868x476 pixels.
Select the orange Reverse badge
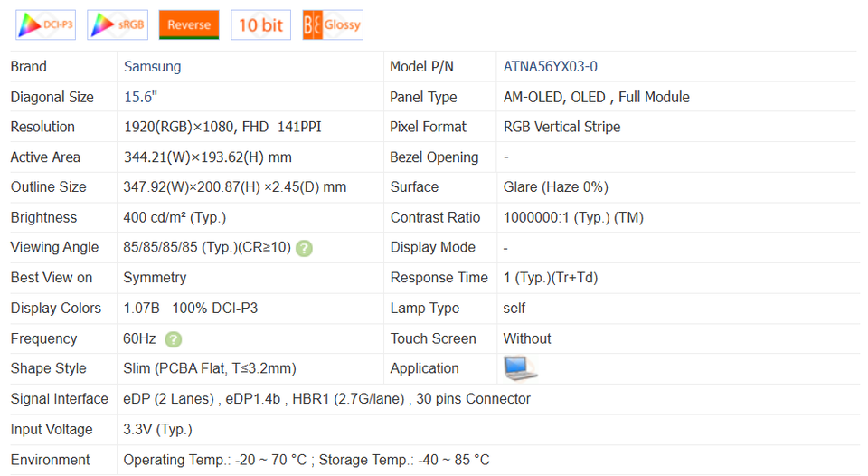(x=189, y=24)
